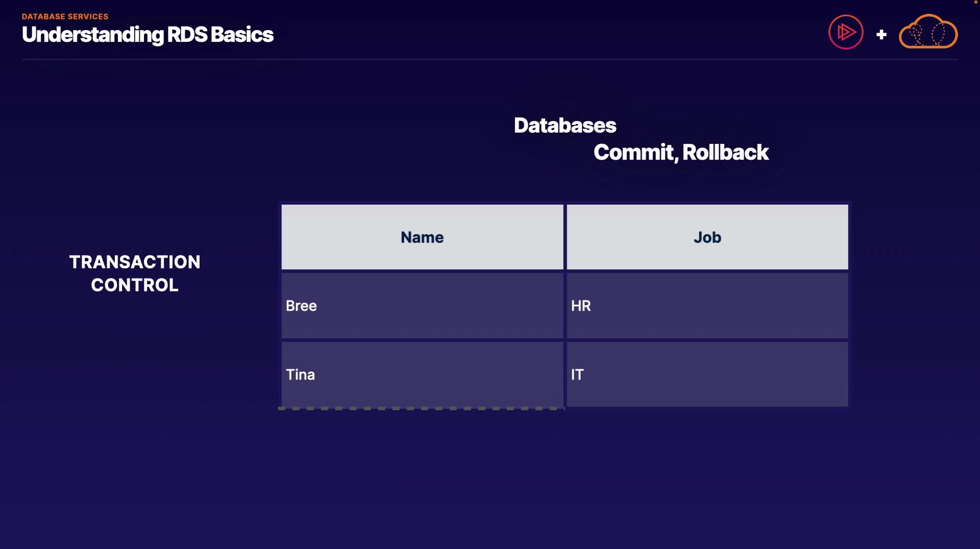Screen dimensions: 980x549
Task: Select the Databases heading text
Action: tap(565, 126)
